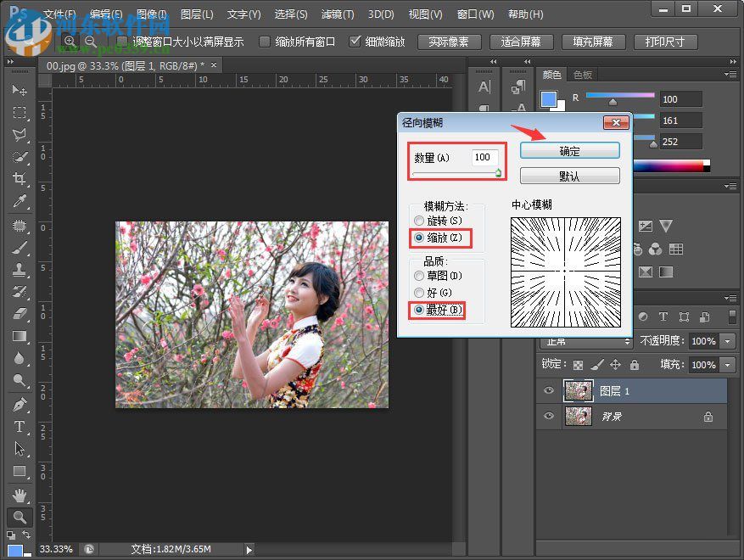Click 确定 to apply Radial Blur

pos(568,150)
